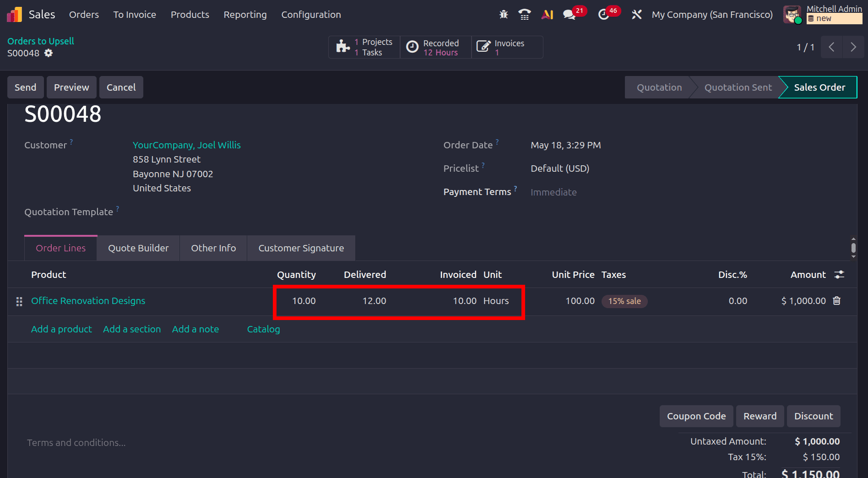868x478 pixels.
Task: Switch to the Quote Builder tab
Action: (x=138, y=248)
